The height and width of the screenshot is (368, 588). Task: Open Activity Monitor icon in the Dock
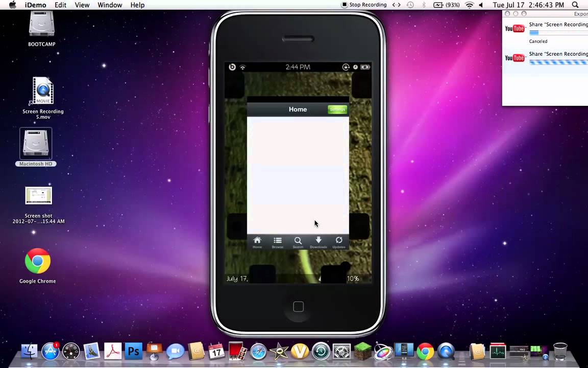click(x=498, y=352)
